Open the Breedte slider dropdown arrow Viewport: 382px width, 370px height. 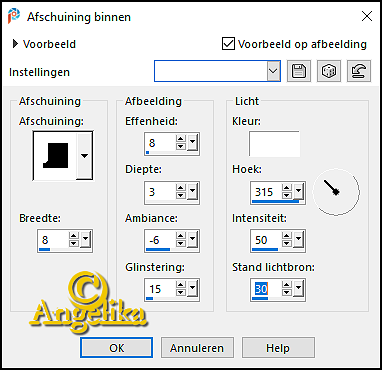(86, 239)
